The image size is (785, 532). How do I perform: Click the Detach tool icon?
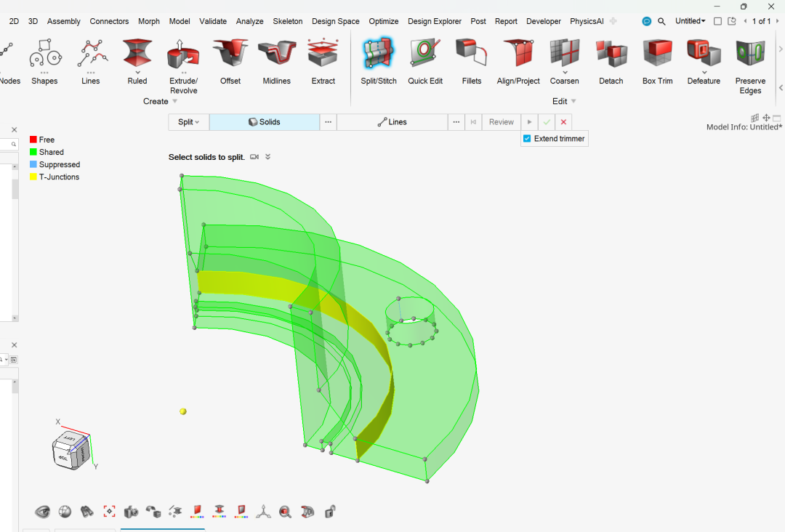coord(611,55)
